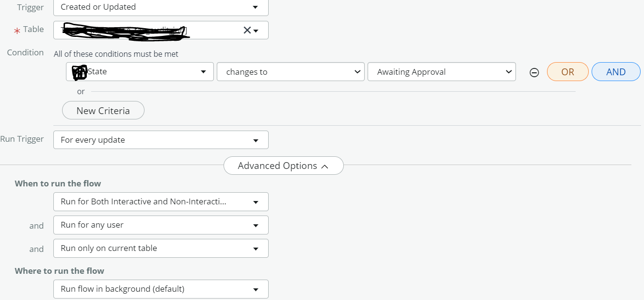Viewport: 644px width, 300px height.
Task: Select AND to add an and-condition
Action: coord(616,71)
